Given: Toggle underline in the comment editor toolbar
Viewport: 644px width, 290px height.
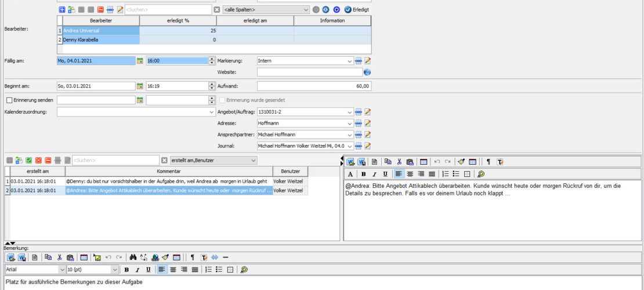Looking at the screenshot, I should [x=385, y=173].
